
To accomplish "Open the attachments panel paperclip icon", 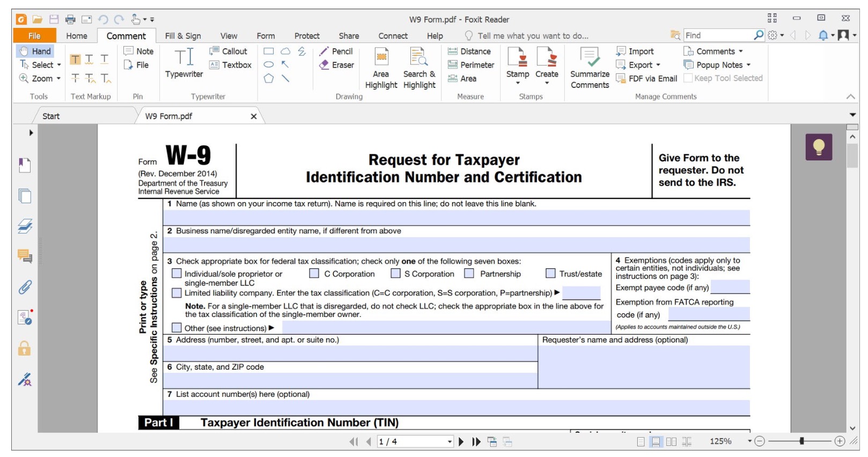I will [x=25, y=287].
